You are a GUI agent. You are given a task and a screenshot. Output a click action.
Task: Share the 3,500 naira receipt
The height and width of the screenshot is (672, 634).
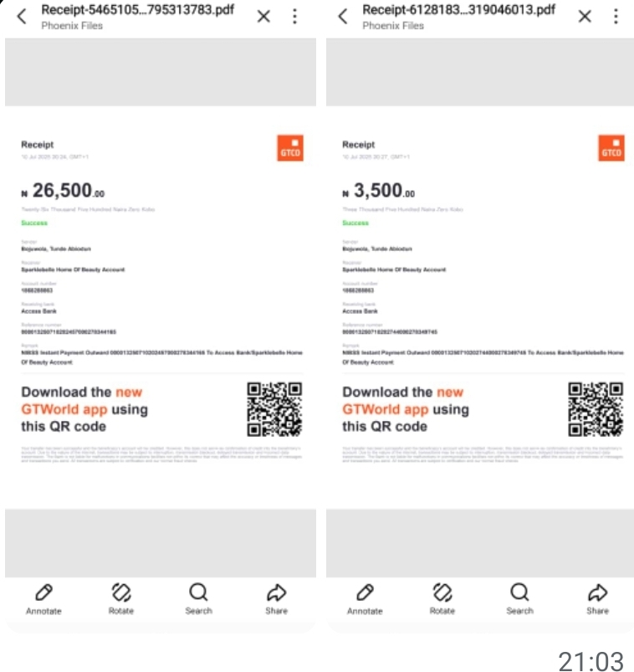597,598
